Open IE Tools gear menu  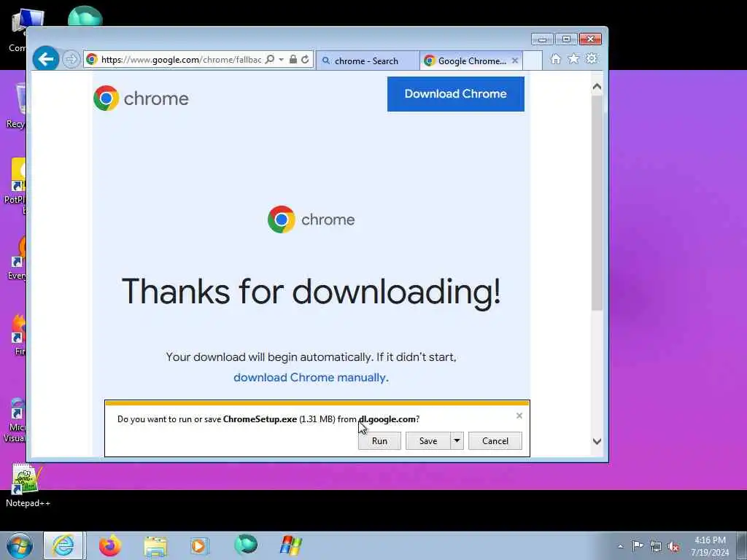591,58
